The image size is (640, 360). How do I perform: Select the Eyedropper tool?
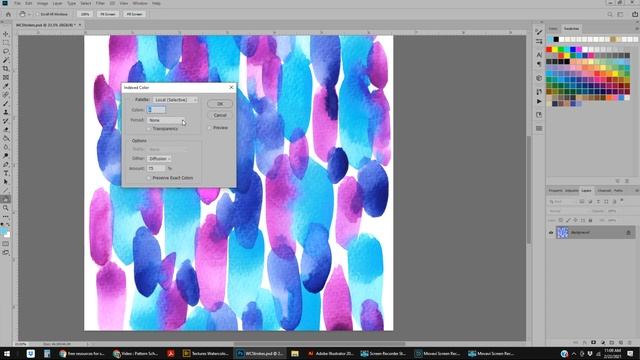pyautogui.click(x=6, y=86)
